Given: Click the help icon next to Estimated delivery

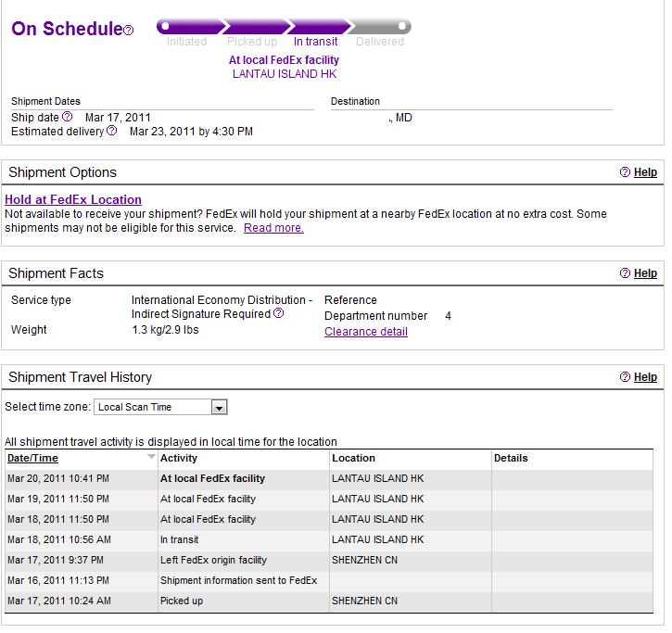Looking at the screenshot, I should (112, 131).
